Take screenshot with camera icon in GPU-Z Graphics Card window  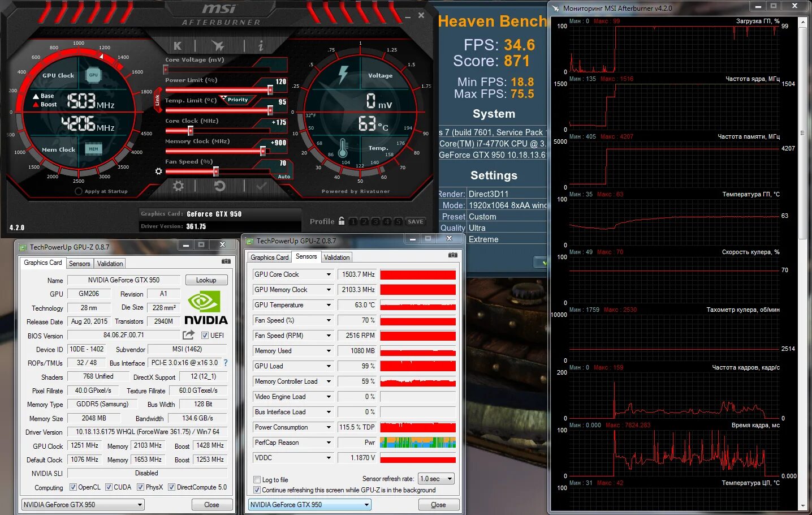point(226,261)
